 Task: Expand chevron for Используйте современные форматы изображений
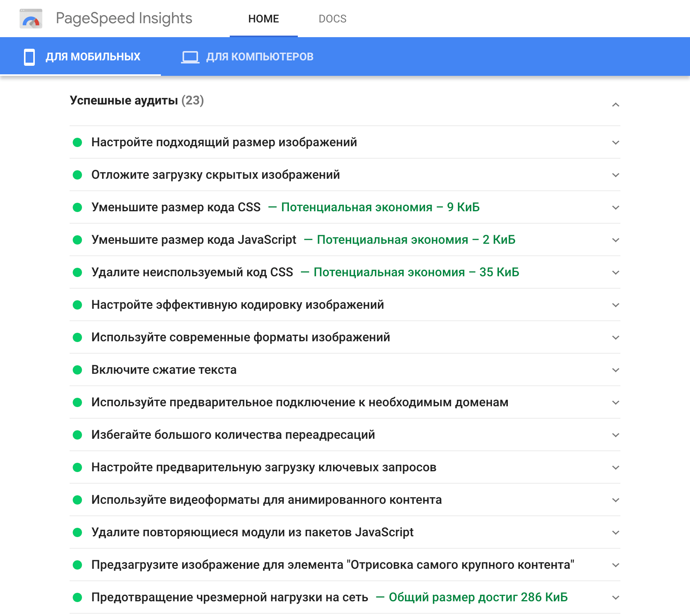point(616,337)
